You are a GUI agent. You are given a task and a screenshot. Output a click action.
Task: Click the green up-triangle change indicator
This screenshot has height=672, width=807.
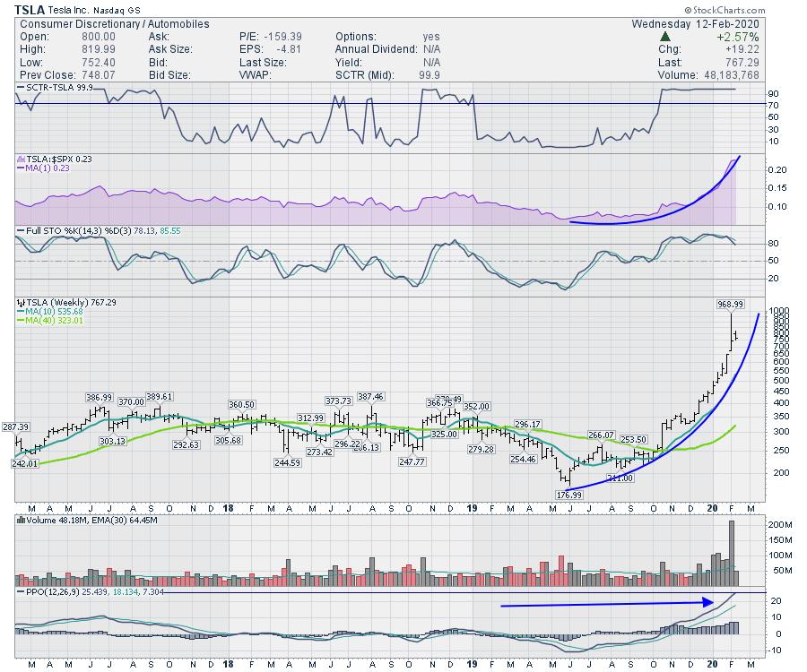coord(664,37)
